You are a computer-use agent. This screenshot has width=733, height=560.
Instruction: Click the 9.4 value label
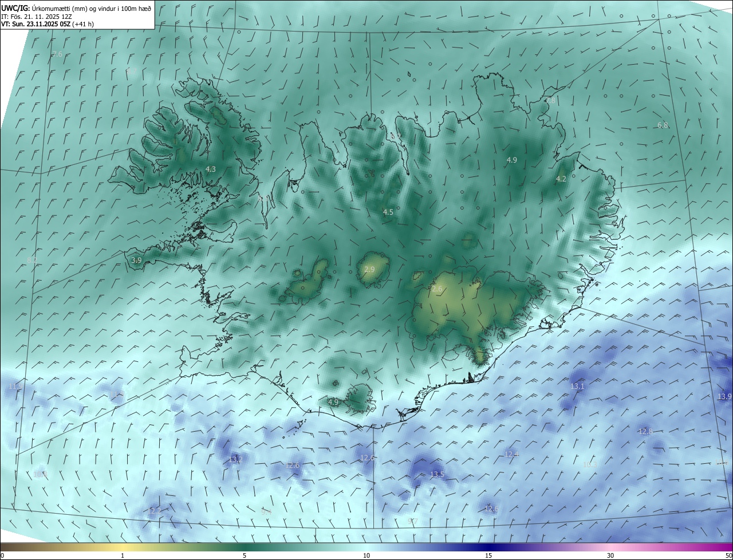[266, 511]
